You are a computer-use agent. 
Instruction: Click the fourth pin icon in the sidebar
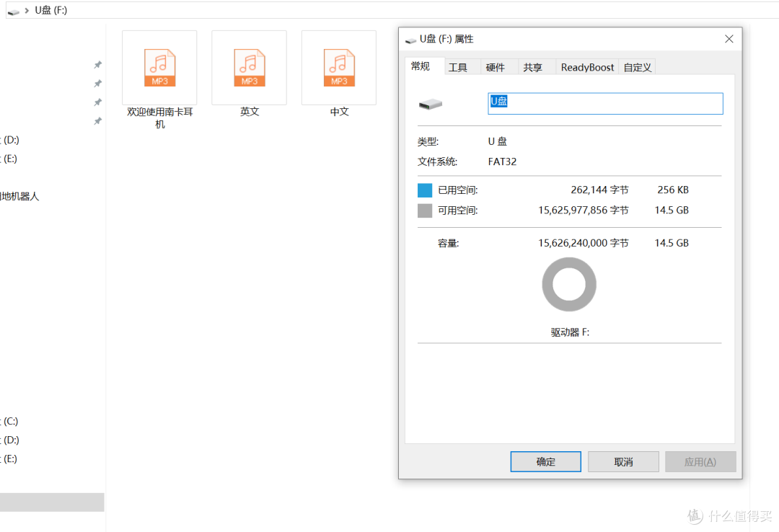[98, 121]
